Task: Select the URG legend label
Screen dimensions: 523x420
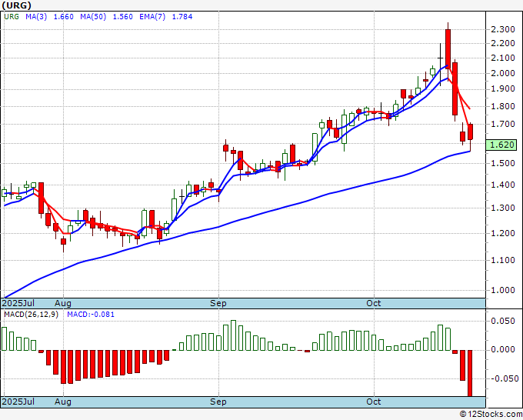Action: (x=12, y=17)
